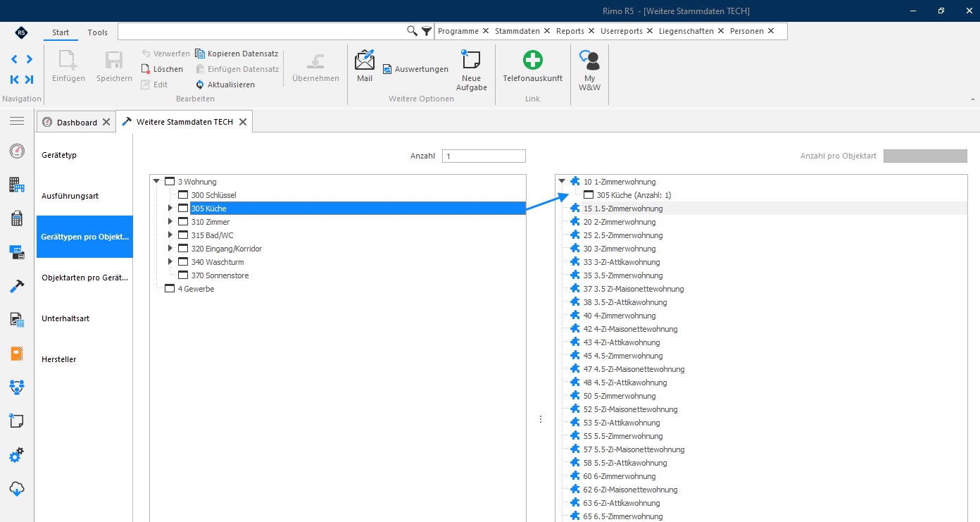Switch to the Tools ribbon tab
Screen dimensions: 980x522
[x=98, y=32]
